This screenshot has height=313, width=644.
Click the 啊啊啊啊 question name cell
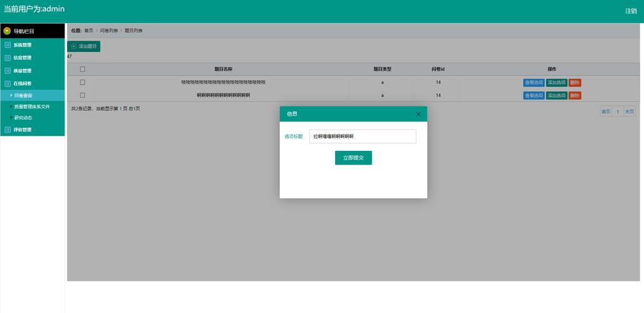click(x=224, y=95)
